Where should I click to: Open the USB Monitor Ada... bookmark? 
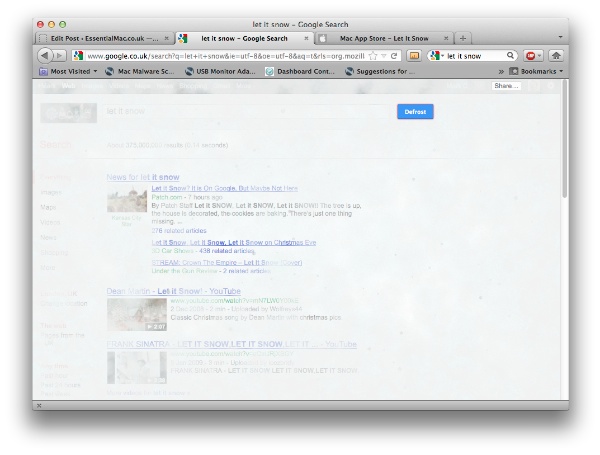point(220,71)
